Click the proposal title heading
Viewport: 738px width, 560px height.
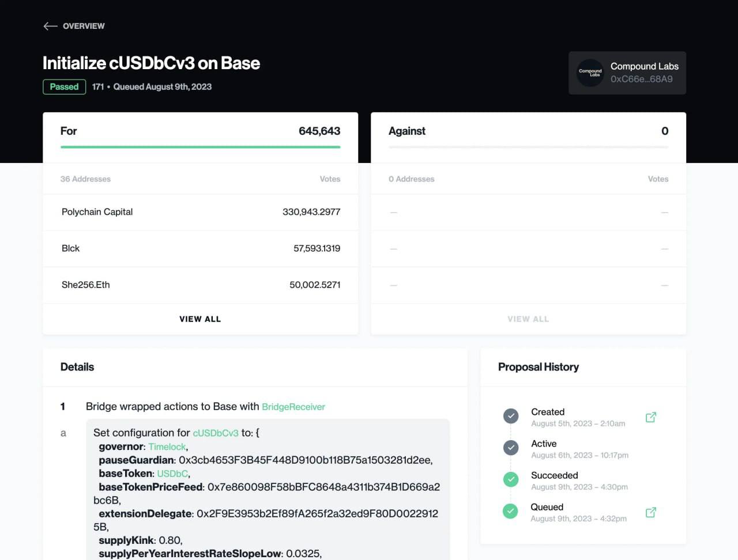tap(151, 63)
